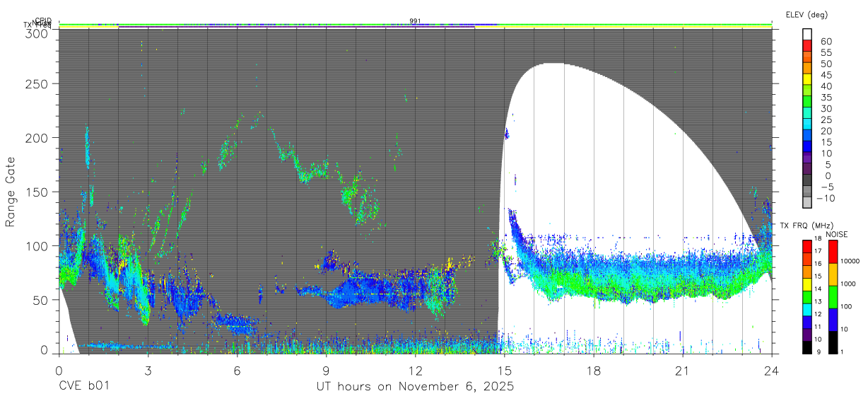
Task: Click the '45' label on the ELEV scale
Action: click(x=826, y=74)
